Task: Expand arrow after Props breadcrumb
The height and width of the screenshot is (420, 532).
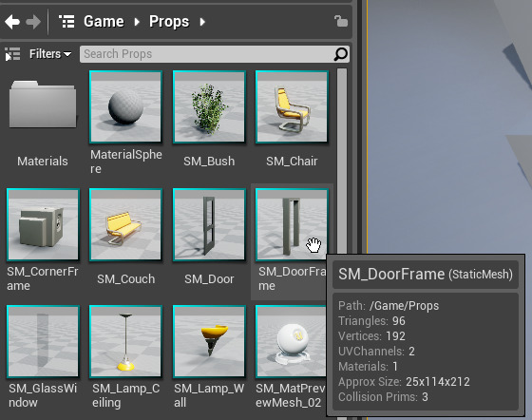Action: point(202,22)
